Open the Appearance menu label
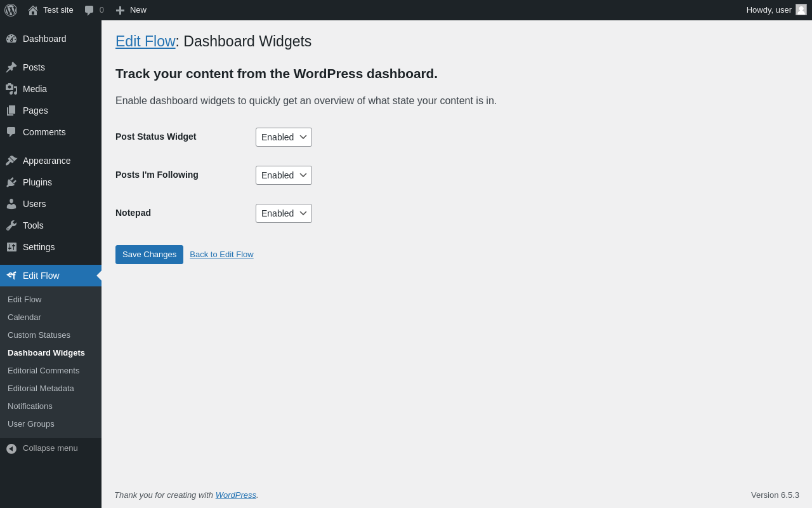The height and width of the screenshot is (508, 812). (47, 161)
